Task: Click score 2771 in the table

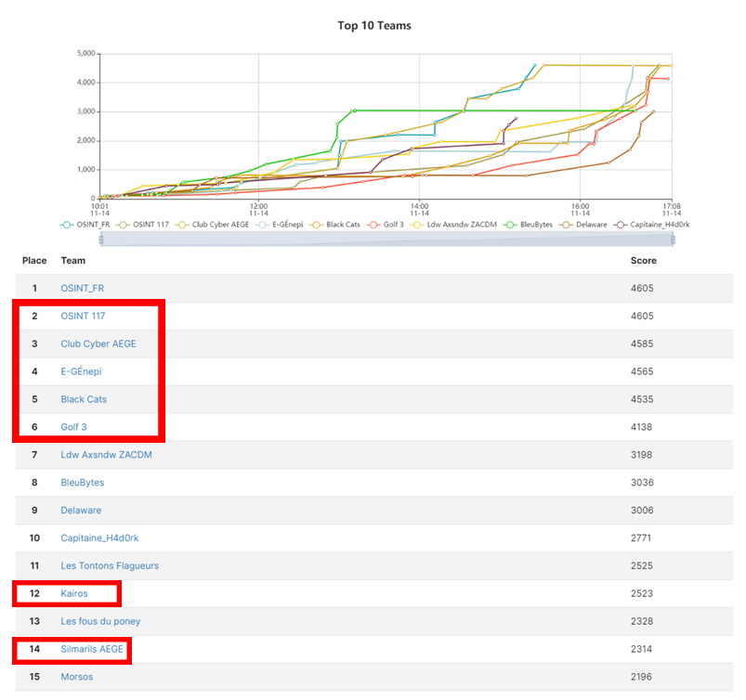Action: tap(641, 538)
